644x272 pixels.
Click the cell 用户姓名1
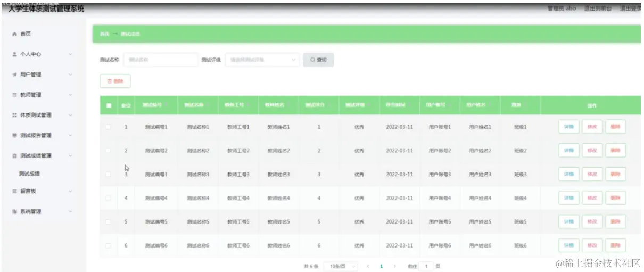point(480,127)
